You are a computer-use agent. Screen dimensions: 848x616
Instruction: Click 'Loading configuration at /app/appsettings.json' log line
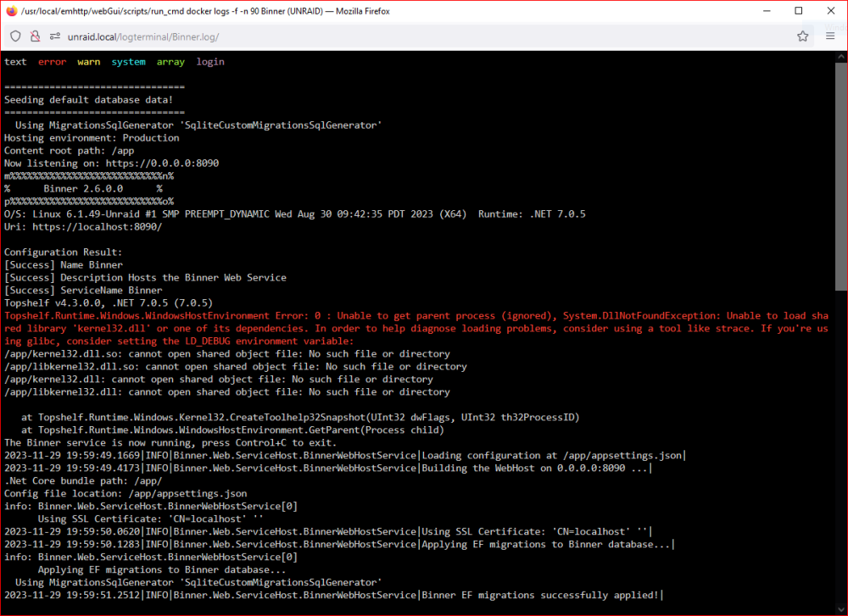(x=345, y=456)
